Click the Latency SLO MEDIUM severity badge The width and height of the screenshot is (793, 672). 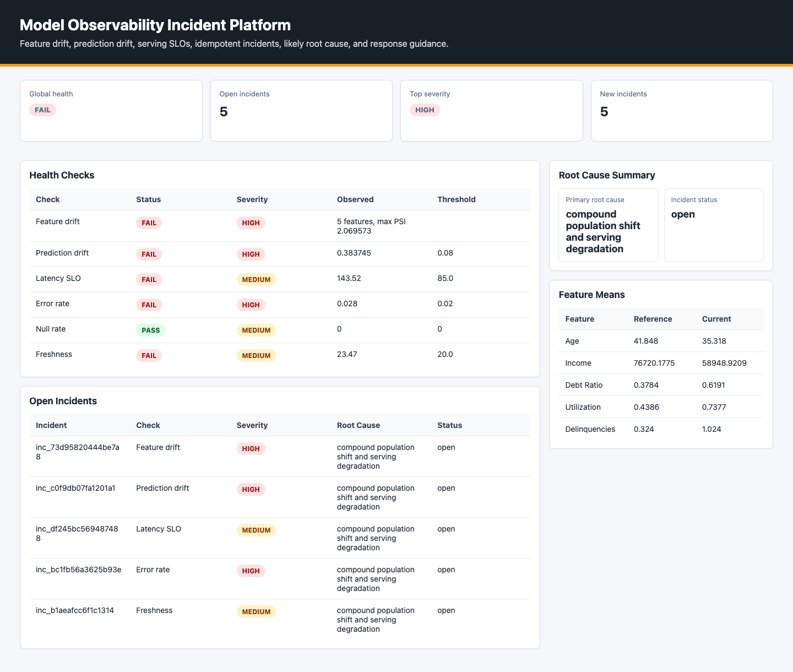pyautogui.click(x=256, y=280)
